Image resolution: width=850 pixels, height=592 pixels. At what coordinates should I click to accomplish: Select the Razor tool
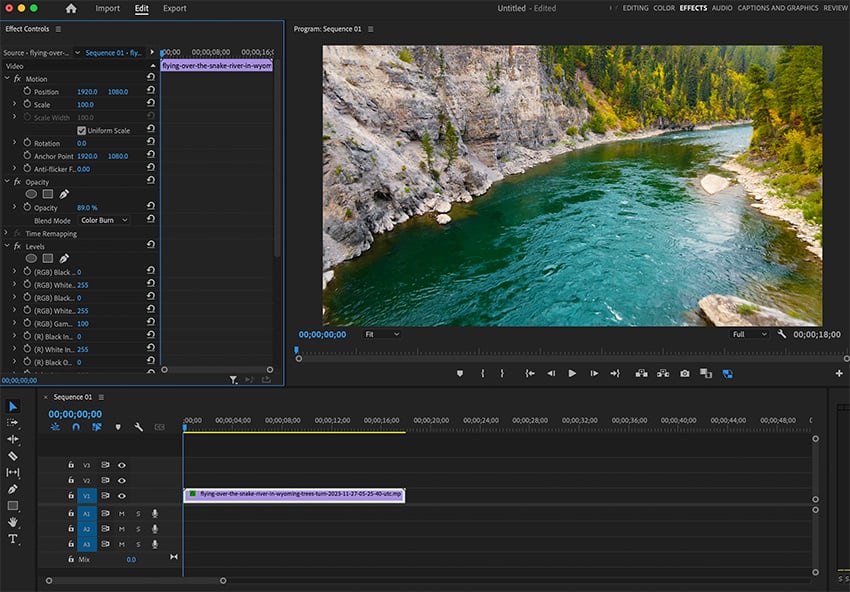click(12, 456)
